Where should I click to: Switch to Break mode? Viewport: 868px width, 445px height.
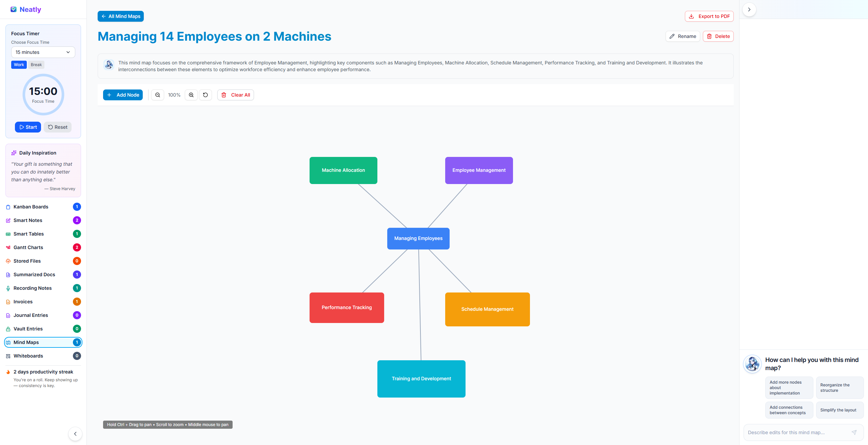(x=36, y=64)
